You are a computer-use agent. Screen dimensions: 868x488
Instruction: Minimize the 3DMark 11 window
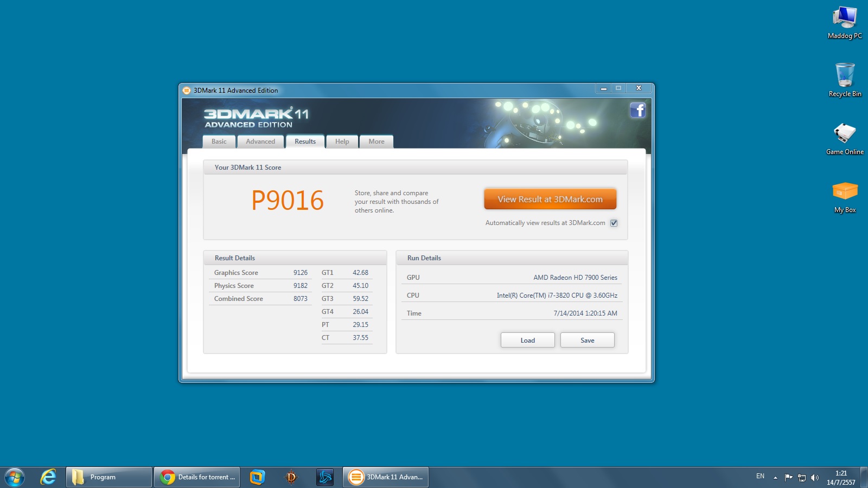pos(603,88)
